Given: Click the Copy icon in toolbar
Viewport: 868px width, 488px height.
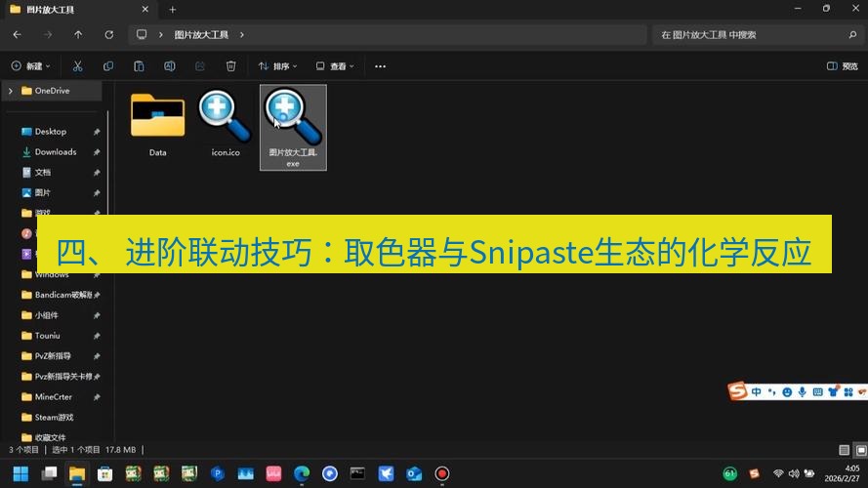Looking at the screenshot, I should (108, 66).
